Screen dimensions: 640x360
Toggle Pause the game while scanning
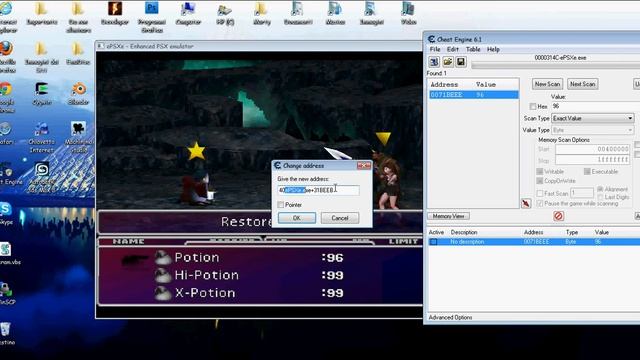pos(540,203)
